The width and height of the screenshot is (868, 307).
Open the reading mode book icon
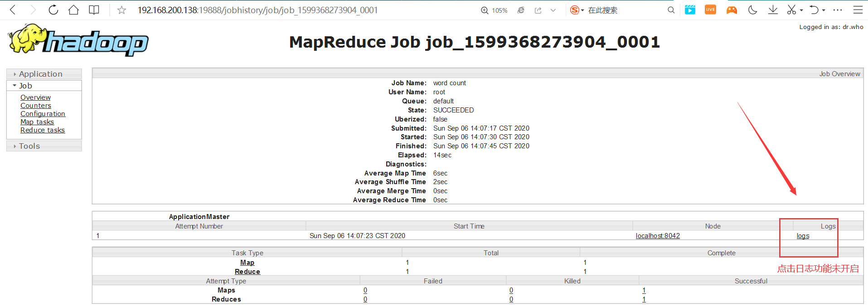coord(94,10)
